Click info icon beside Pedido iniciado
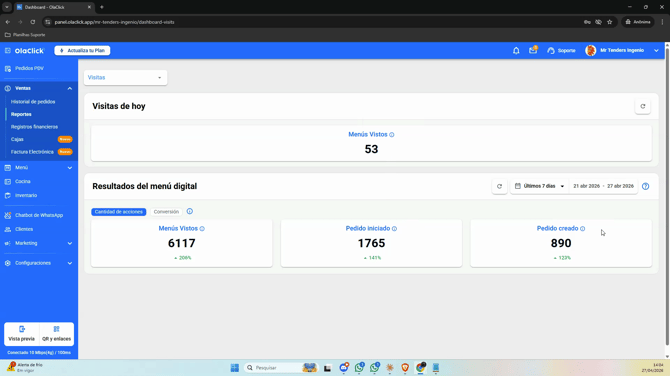Image resolution: width=670 pixels, height=376 pixels. pos(394,229)
